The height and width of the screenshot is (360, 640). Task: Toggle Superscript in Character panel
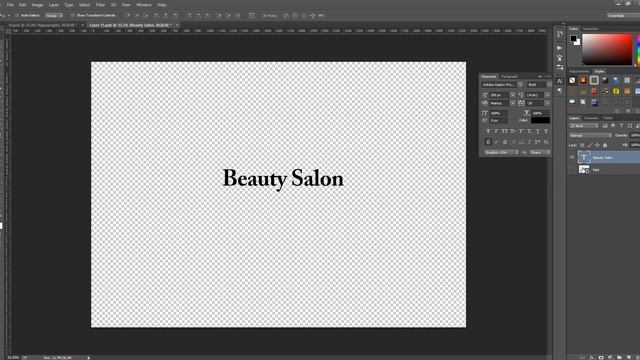521,131
